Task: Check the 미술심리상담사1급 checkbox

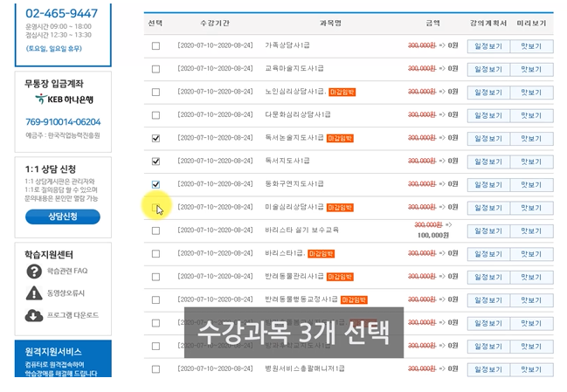Action: tap(156, 208)
